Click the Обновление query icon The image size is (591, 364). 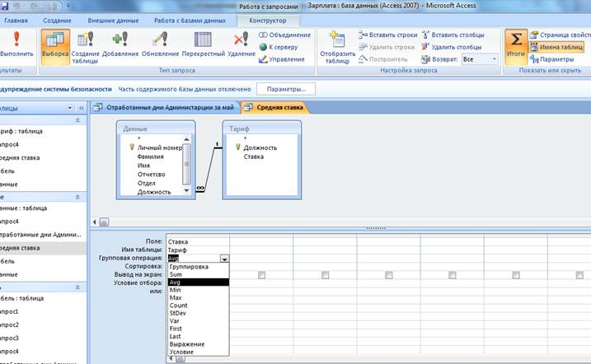(x=160, y=44)
